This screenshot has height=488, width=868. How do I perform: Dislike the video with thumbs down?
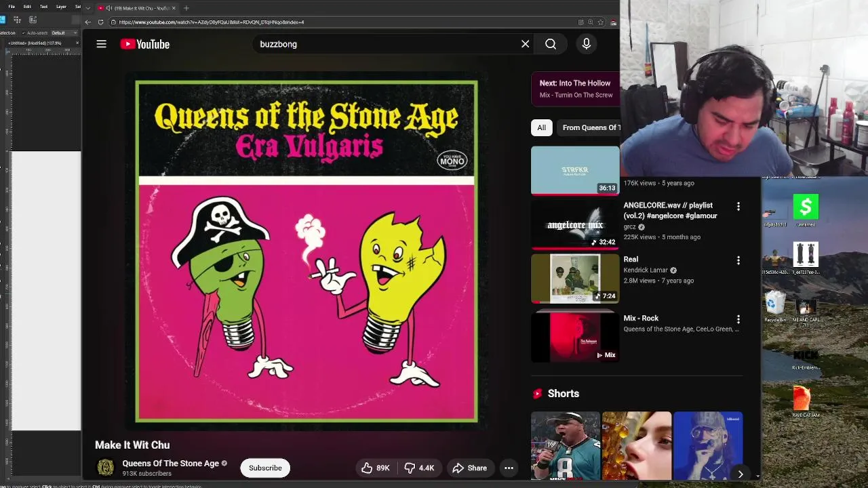tap(419, 468)
